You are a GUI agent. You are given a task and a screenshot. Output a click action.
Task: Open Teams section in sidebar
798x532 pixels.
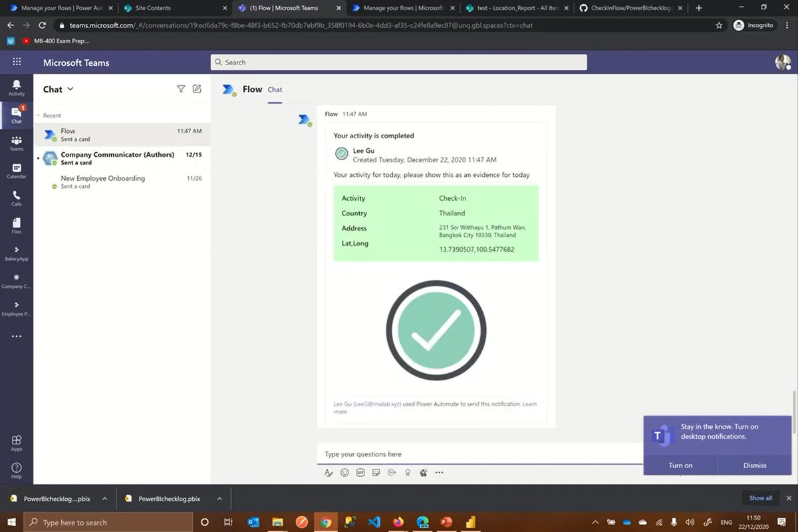(17, 142)
